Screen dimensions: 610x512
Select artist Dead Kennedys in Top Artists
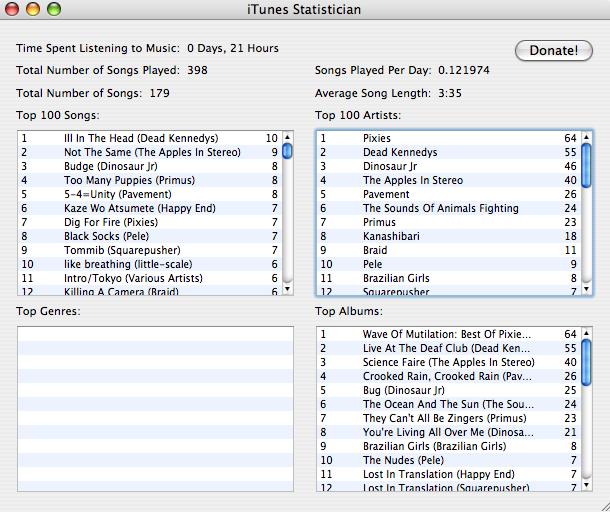(x=449, y=152)
